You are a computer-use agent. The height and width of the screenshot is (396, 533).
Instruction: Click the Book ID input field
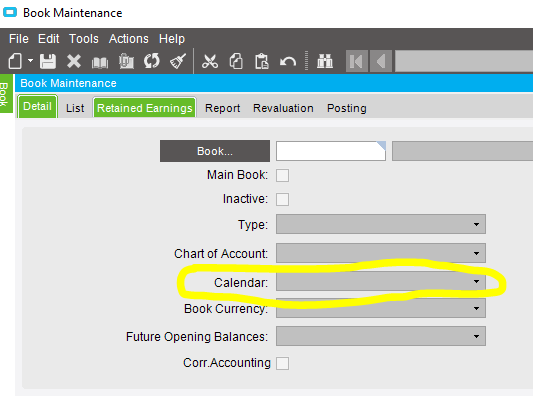coord(331,151)
